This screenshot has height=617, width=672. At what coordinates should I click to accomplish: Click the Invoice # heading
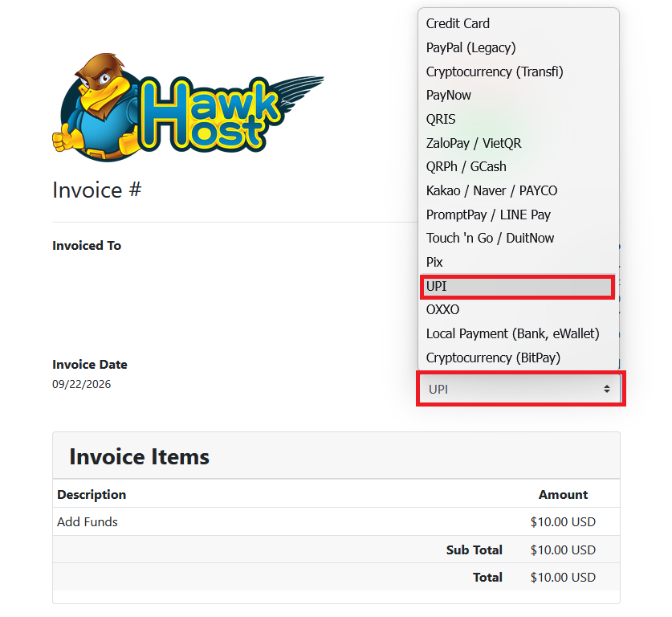point(97,190)
